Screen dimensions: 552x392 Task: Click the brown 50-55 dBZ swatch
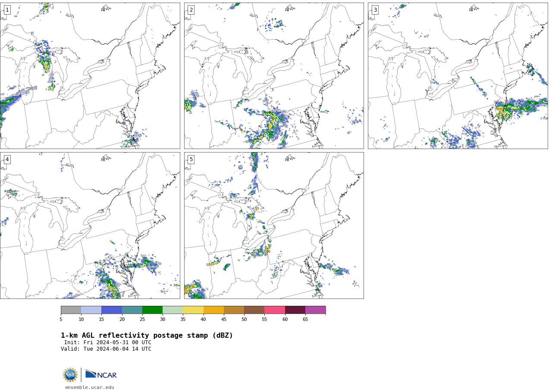[x=254, y=310]
